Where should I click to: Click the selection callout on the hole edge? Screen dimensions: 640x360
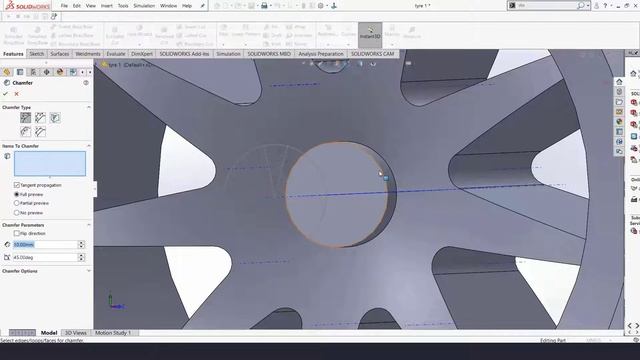coord(386,178)
